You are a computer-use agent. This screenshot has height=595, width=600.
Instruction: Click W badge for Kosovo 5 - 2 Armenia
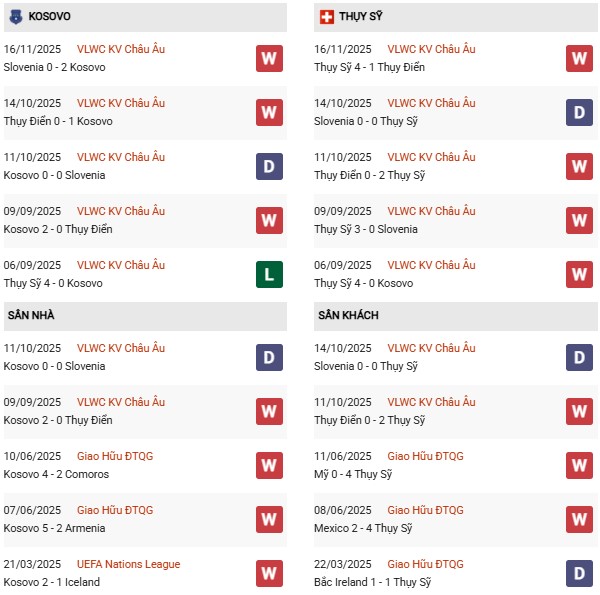[269, 519]
